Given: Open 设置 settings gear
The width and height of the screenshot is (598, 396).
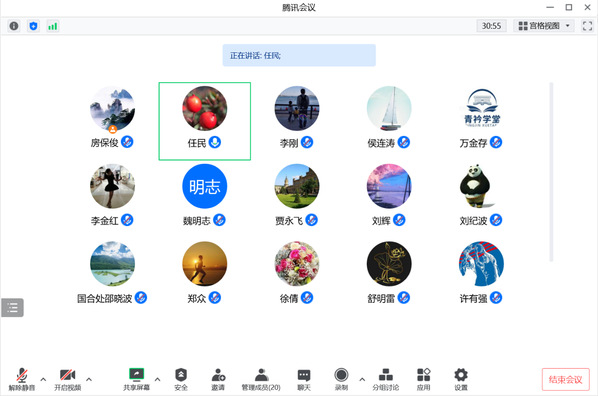Looking at the screenshot, I should [461, 379].
